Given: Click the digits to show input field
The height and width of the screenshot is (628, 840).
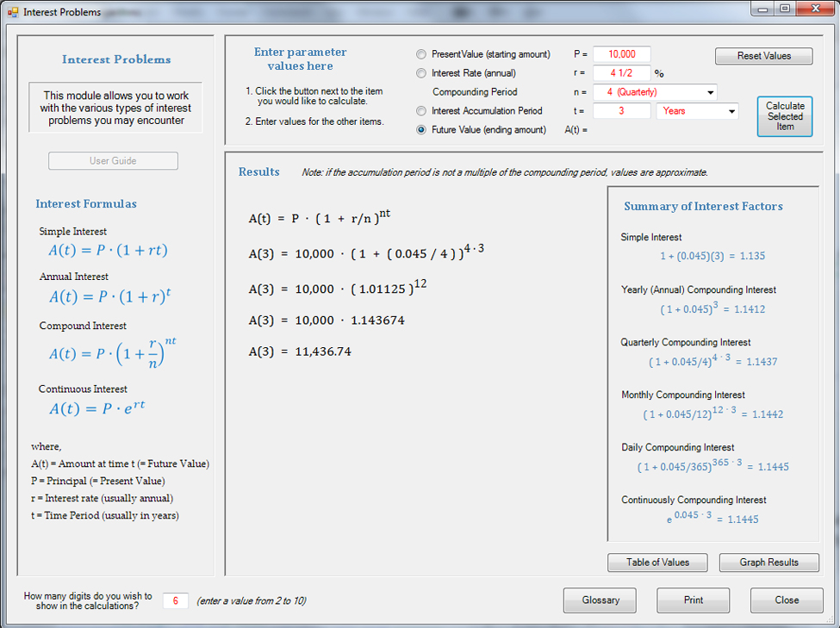Looking at the screenshot, I should click(175, 600).
